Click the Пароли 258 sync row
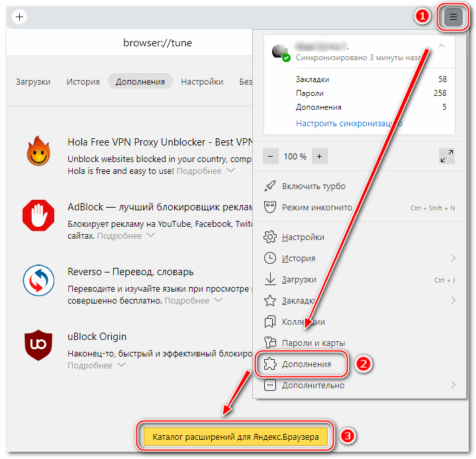476x459 pixels. tap(371, 93)
